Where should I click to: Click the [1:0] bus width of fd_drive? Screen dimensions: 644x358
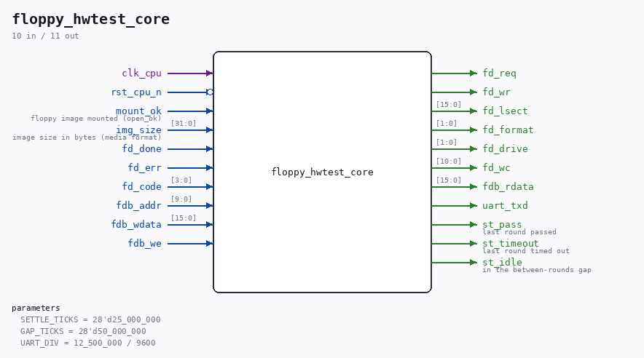(447, 143)
